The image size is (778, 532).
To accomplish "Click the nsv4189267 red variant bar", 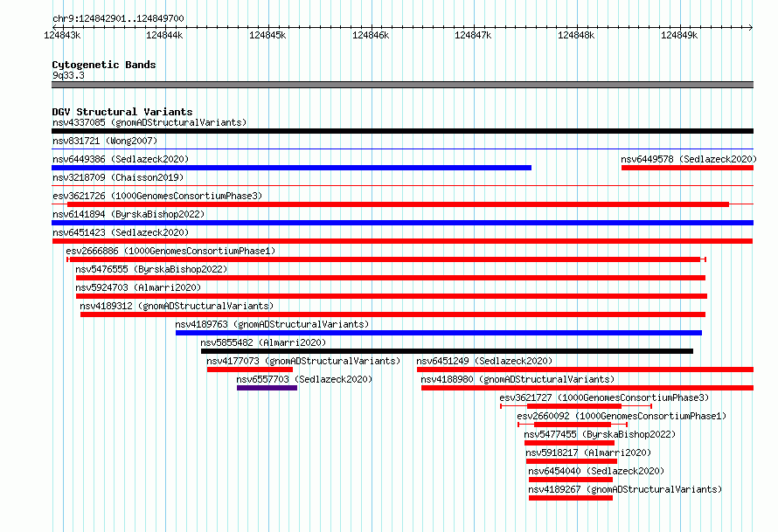I will click(571, 498).
